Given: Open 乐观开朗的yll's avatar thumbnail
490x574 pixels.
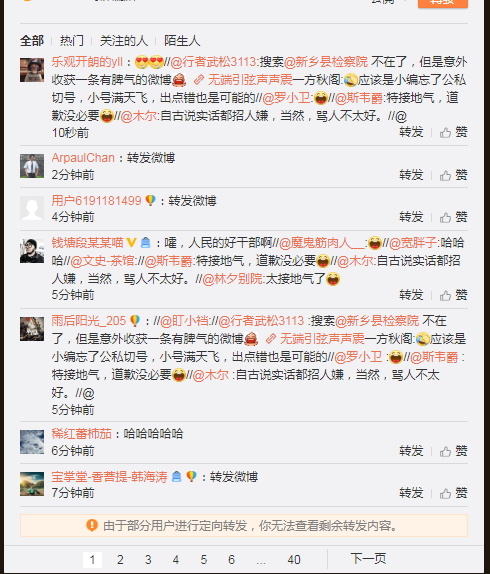Looking at the screenshot, I should pyautogui.click(x=32, y=70).
